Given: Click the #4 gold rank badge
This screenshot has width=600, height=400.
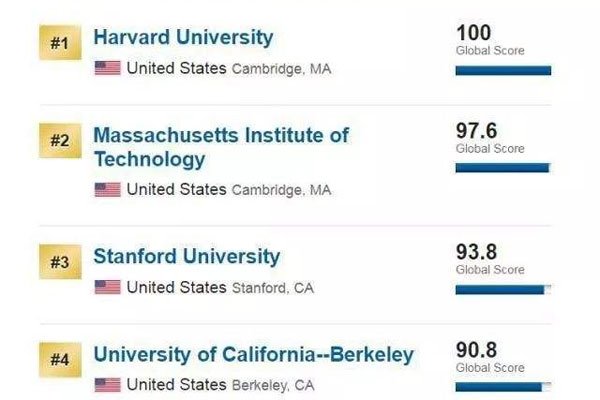Looking at the screenshot, I should [x=60, y=360].
